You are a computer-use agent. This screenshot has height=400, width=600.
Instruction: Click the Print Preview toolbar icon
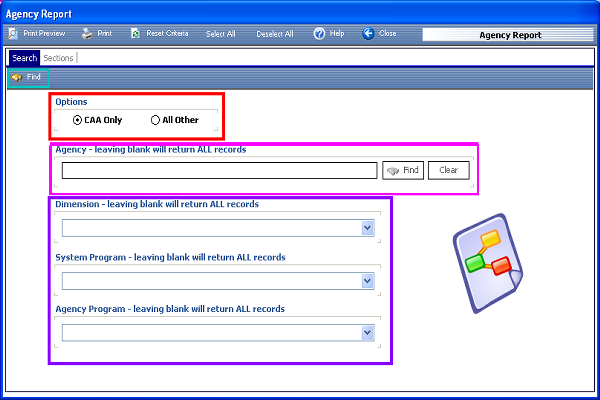point(13,33)
